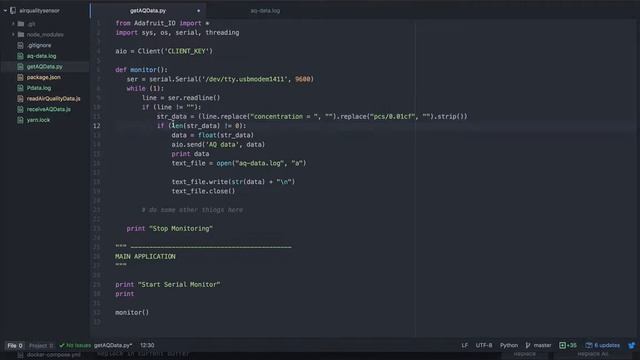Change the Python grammar selector
This screenshot has width=640, height=360.
pyautogui.click(x=509, y=345)
